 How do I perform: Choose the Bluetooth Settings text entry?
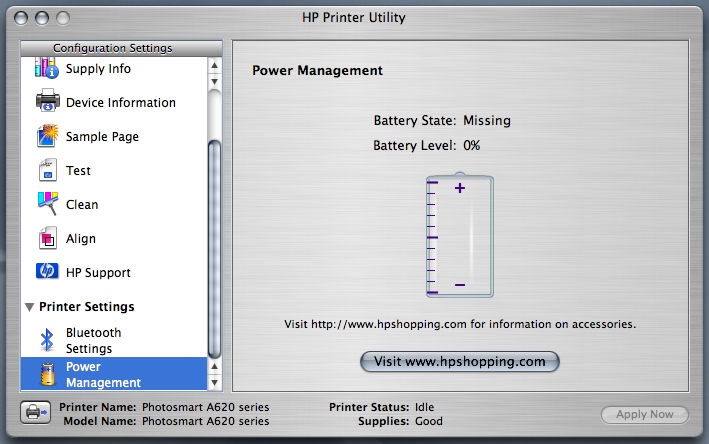94,340
